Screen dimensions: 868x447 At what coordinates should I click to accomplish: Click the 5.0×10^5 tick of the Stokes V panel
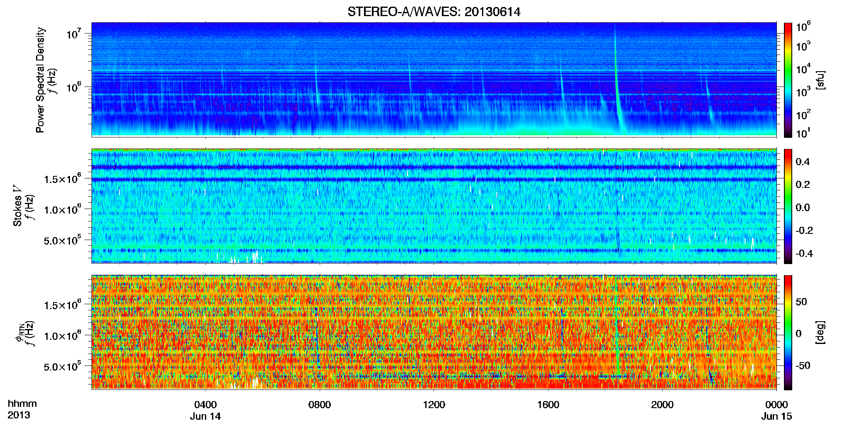(x=63, y=240)
